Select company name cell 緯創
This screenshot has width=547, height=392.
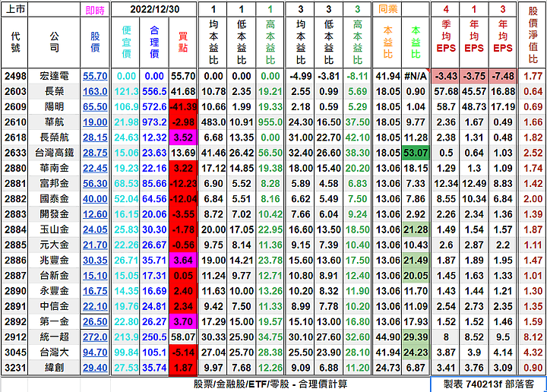pos(54,368)
